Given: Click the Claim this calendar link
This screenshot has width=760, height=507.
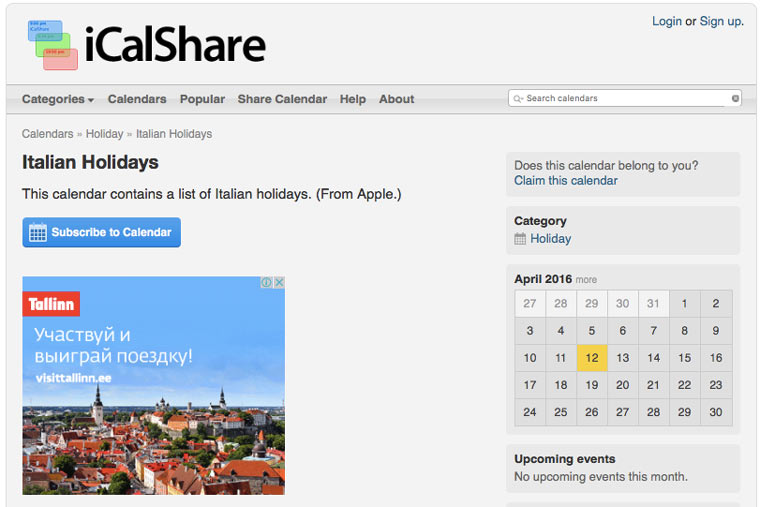Looking at the screenshot, I should click(x=565, y=181).
